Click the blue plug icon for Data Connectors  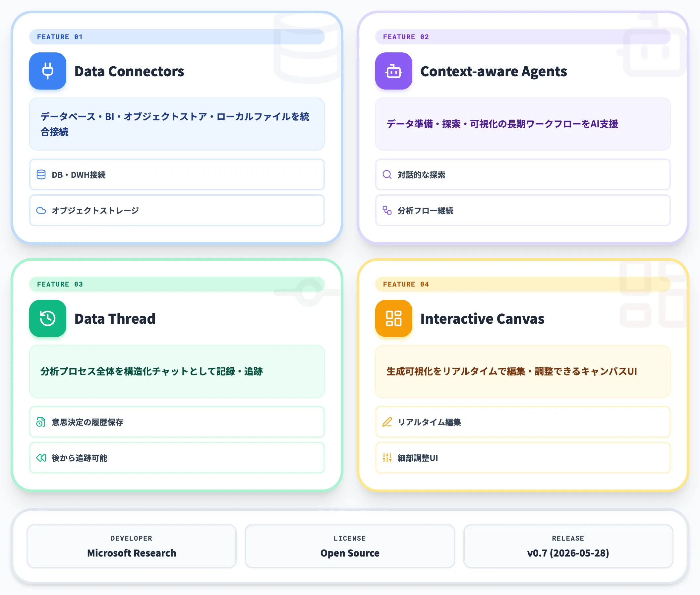tap(47, 71)
